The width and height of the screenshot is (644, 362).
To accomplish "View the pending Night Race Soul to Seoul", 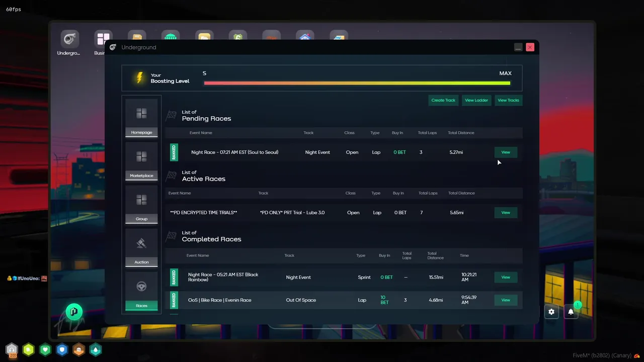I will [506, 152].
